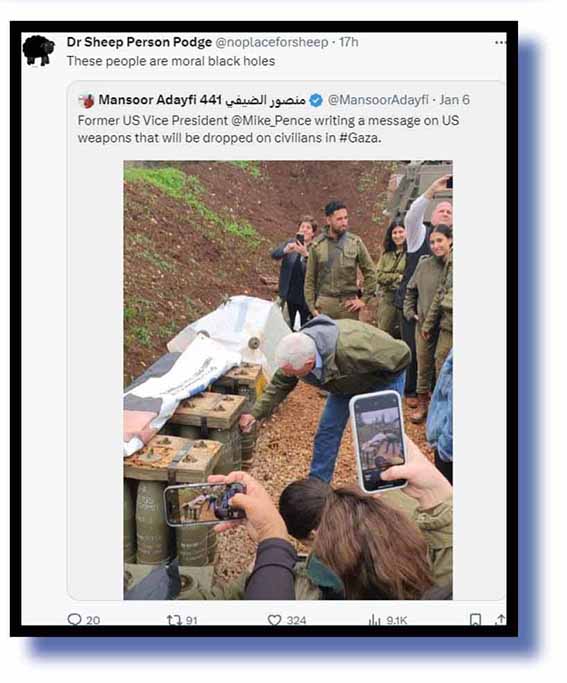Open the @Mike_Pence mention
This screenshot has height=683, width=567.
click(271, 121)
